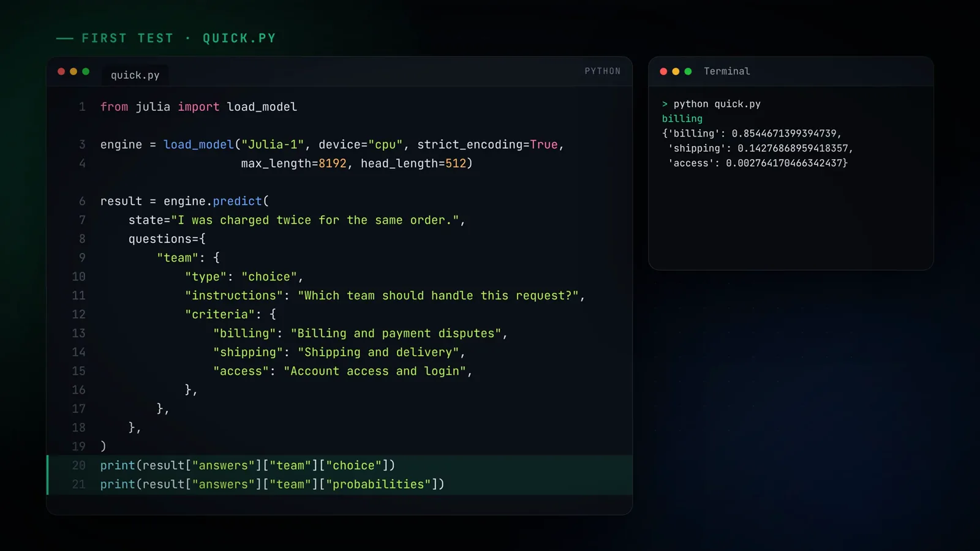Click the 'billing': 0.8544671399394739 output line
Screen dimensions: 980x551
tap(752, 133)
